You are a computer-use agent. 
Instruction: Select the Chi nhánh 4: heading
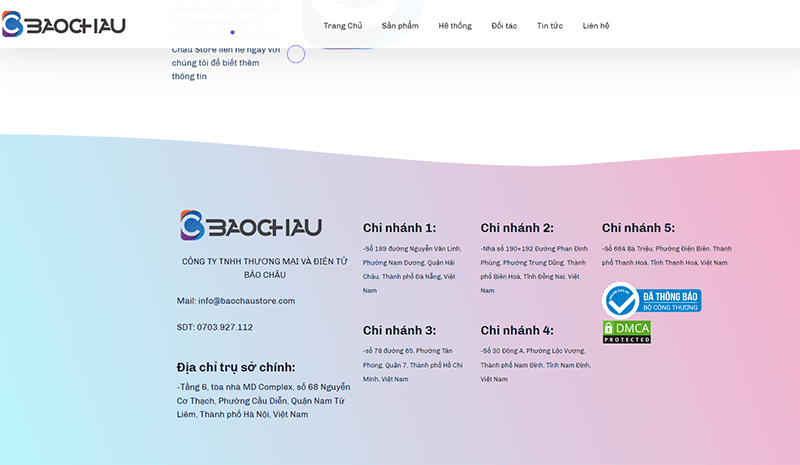pos(517,330)
